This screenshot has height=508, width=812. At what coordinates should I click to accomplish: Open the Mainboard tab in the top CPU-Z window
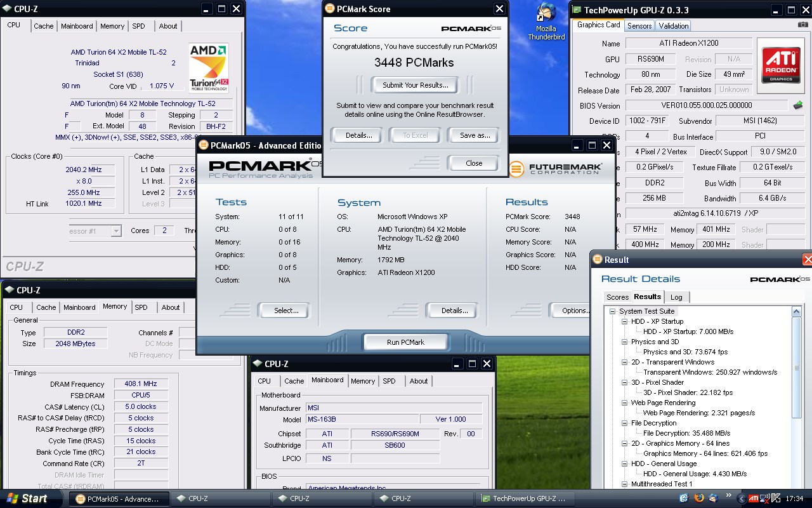[x=77, y=26]
